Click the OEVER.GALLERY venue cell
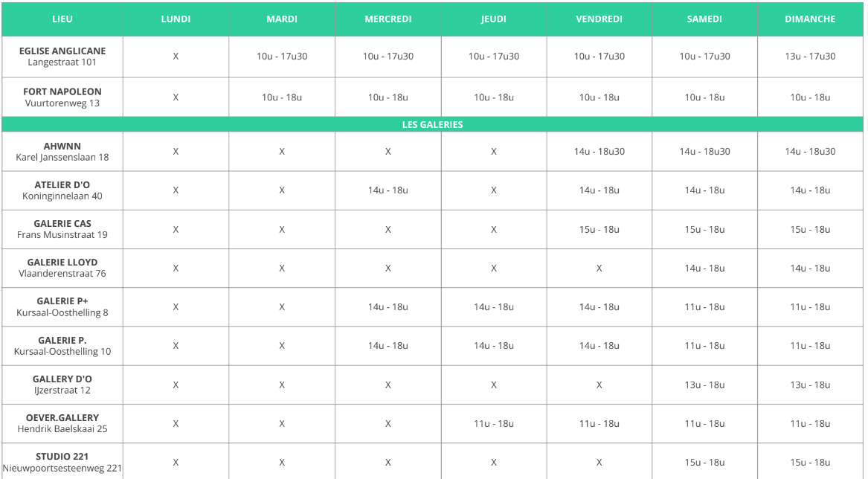Viewport: 868px width, 479px height. pos(62,424)
